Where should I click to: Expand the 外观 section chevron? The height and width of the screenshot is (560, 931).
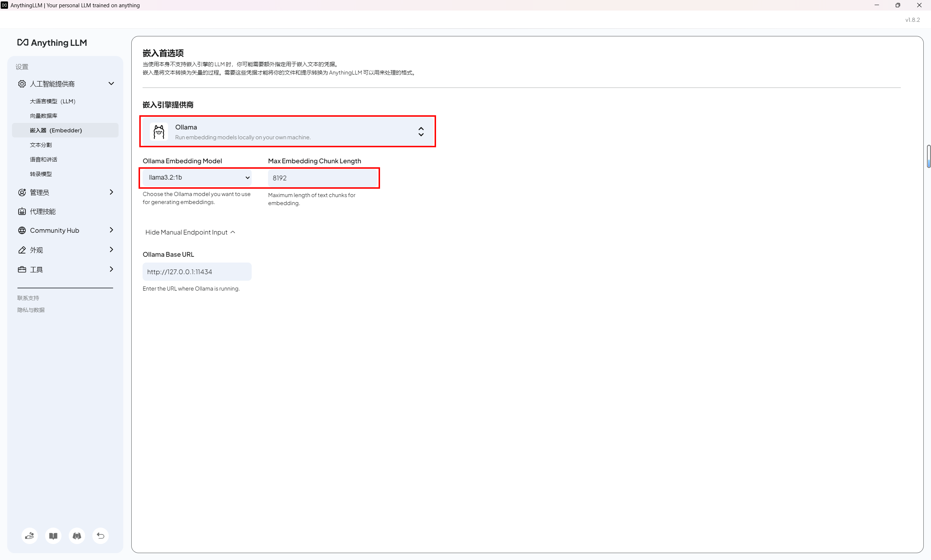[x=111, y=249]
